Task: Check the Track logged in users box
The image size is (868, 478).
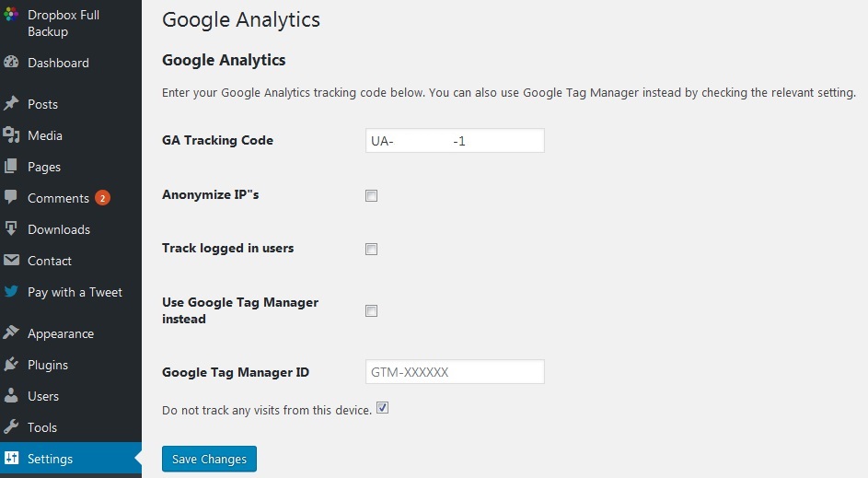Action: (372, 249)
